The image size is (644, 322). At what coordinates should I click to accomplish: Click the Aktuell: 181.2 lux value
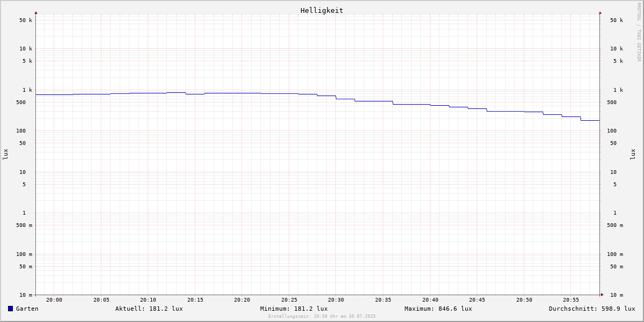click(149, 309)
